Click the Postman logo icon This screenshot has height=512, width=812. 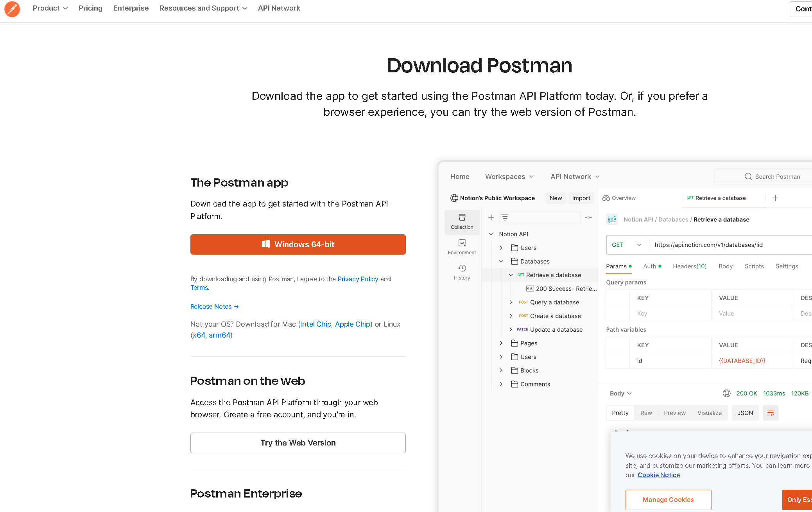coord(12,9)
